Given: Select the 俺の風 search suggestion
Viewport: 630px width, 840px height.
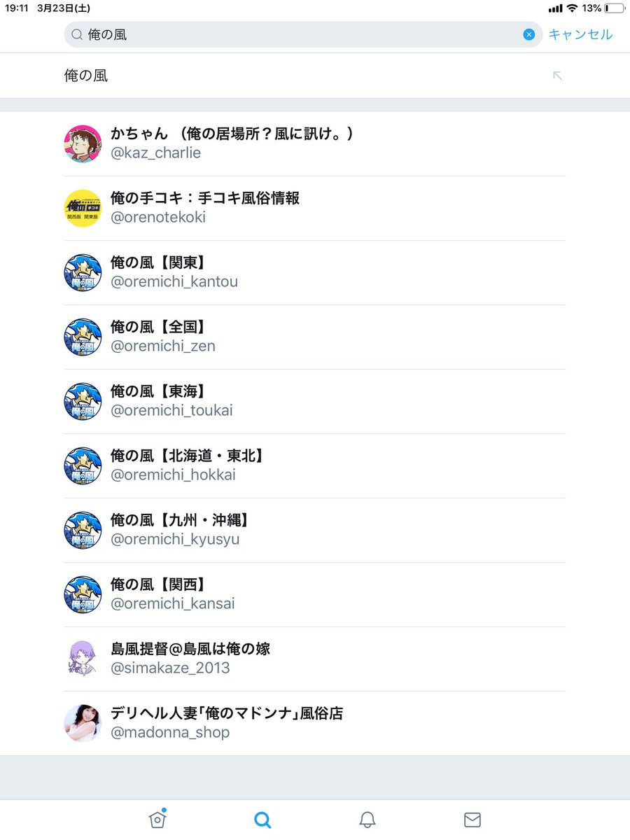Looking at the screenshot, I should (x=315, y=76).
